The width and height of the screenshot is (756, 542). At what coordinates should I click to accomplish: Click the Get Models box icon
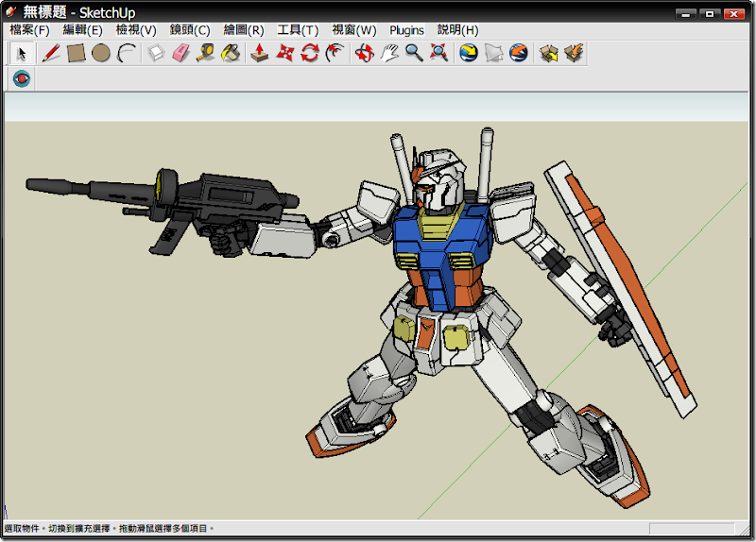[549, 53]
